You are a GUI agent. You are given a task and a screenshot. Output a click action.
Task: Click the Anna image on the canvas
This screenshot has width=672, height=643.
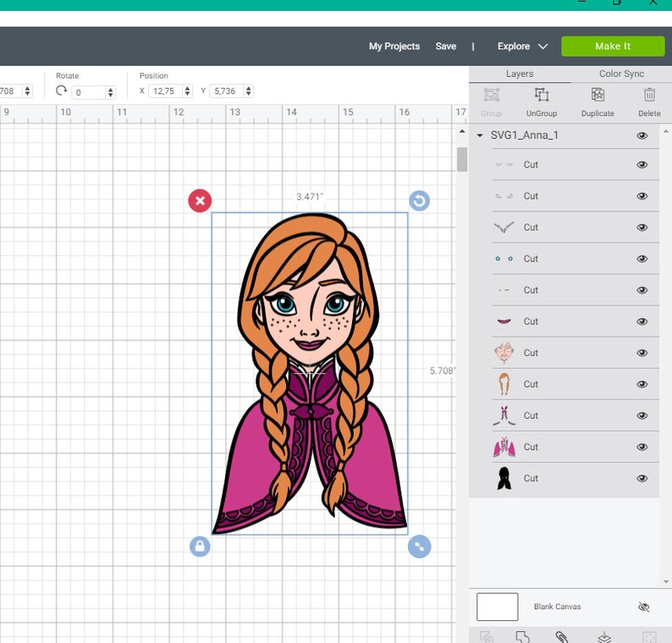(x=310, y=374)
